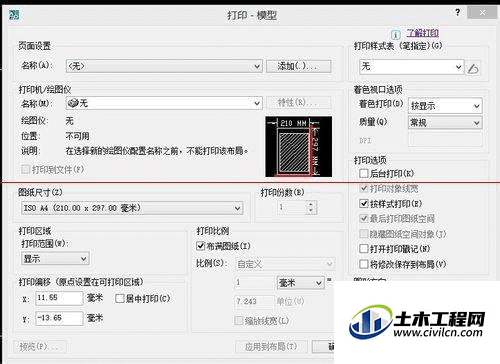Click the Y offset field -13.65
The height and width of the screenshot is (364, 500).
click(59, 318)
